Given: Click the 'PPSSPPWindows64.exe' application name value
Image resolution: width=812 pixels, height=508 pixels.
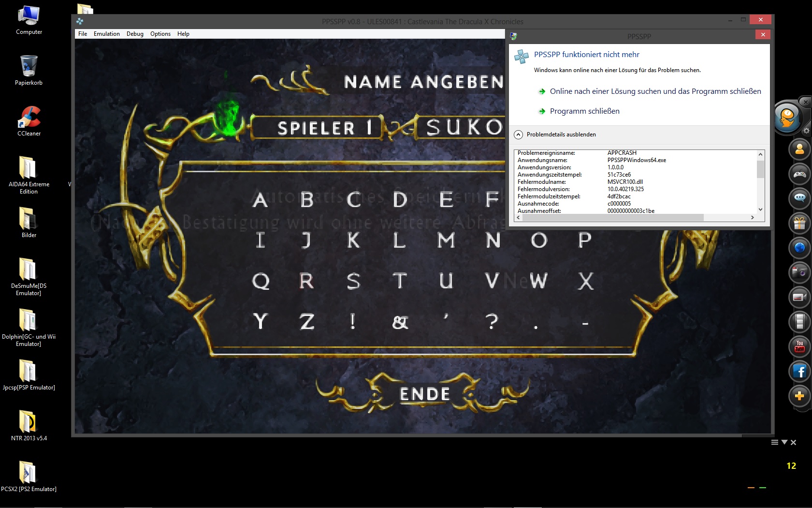Looking at the screenshot, I should coord(637,160).
